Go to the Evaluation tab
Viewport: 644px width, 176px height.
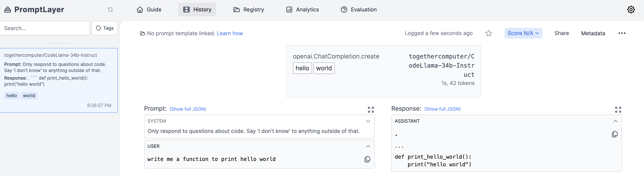[359, 10]
